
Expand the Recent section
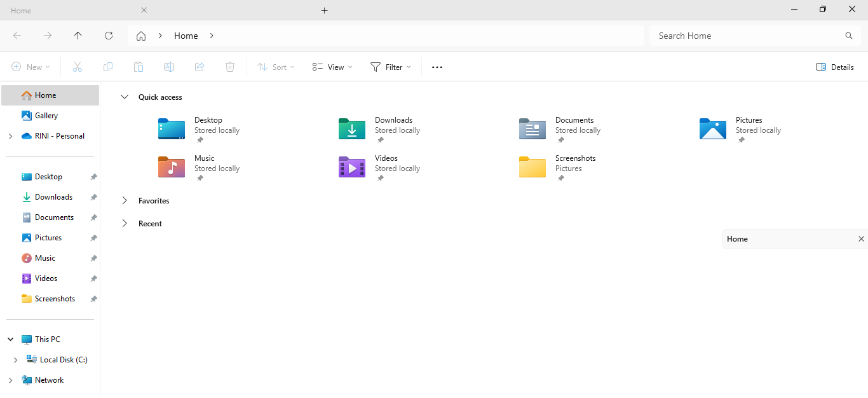coord(125,224)
